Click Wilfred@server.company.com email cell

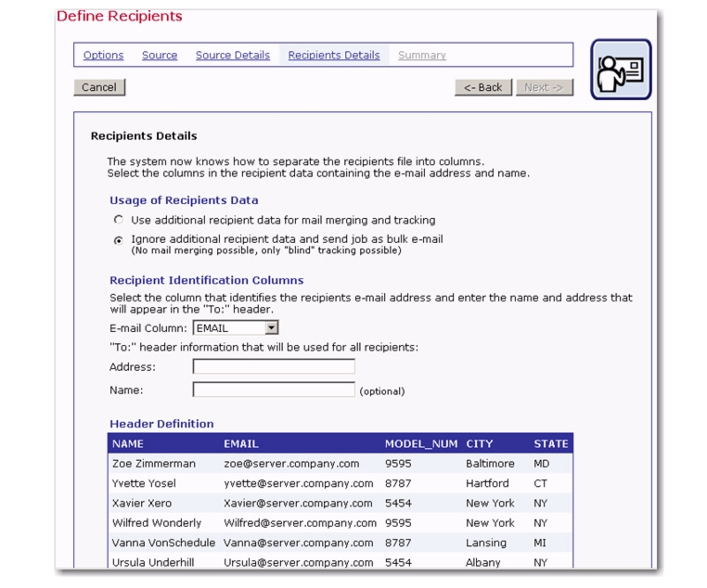tap(300, 523)
